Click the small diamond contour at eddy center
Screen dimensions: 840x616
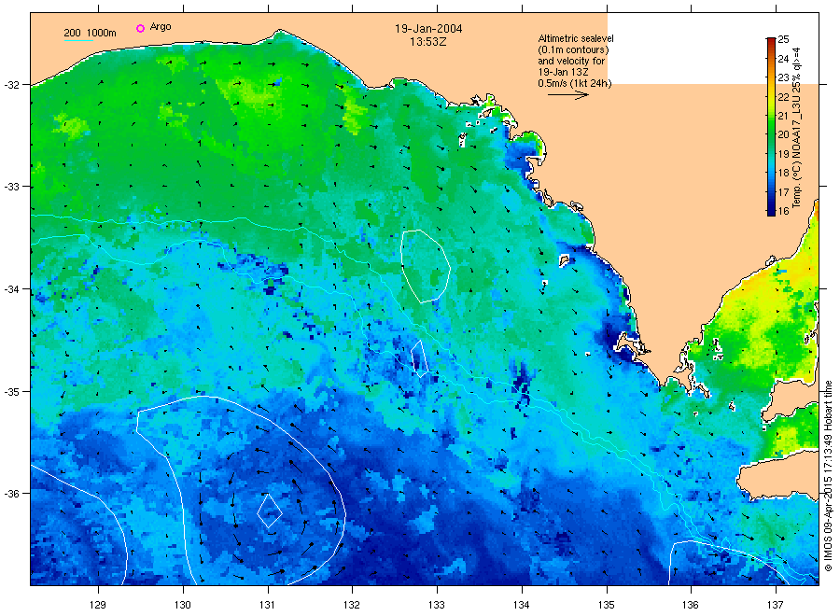[x=270, y=511]
